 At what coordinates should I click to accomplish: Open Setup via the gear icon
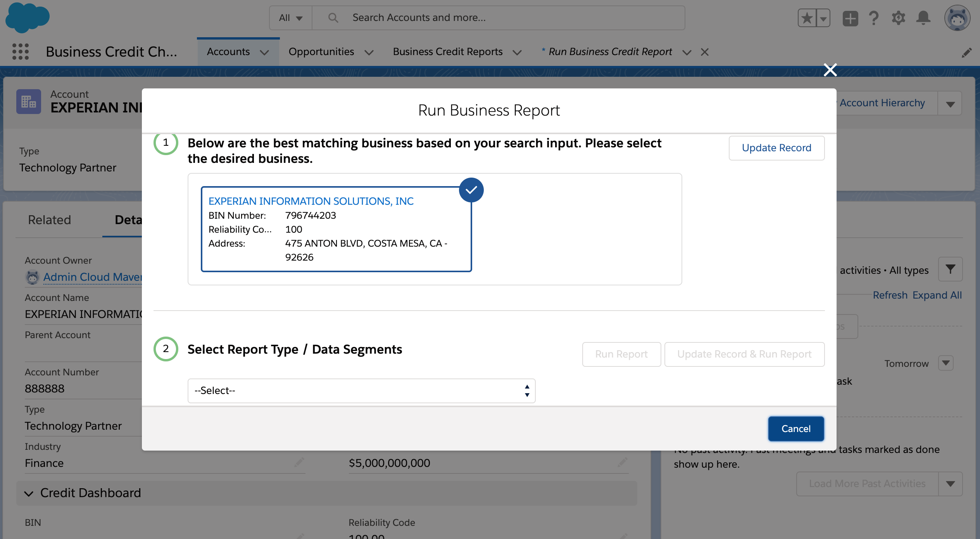click(898, 17)
